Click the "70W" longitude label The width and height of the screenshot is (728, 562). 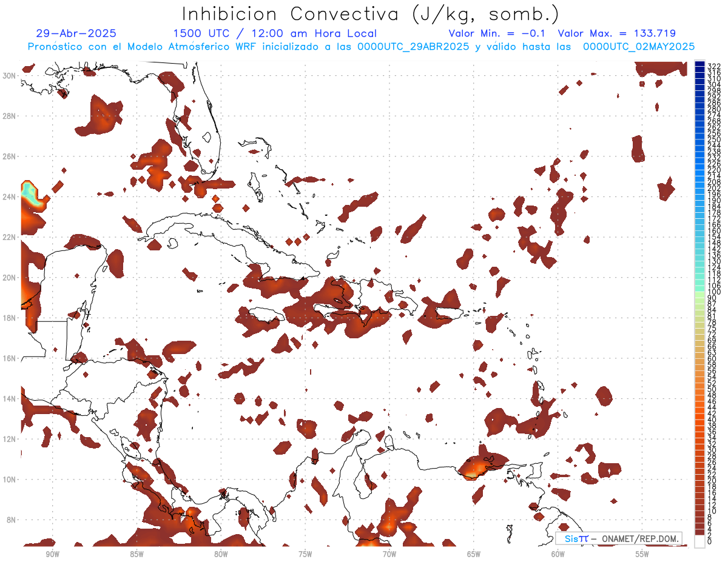tap(389, 555)
